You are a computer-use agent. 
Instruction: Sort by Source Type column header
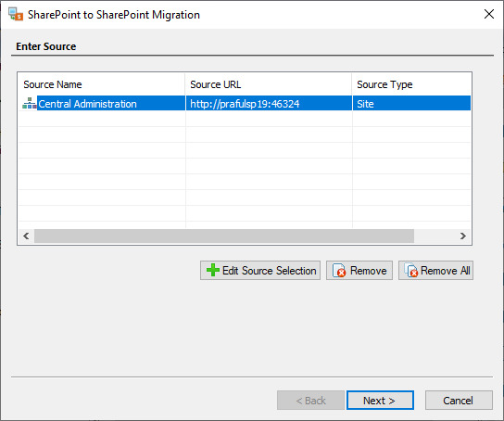point(411,84)
